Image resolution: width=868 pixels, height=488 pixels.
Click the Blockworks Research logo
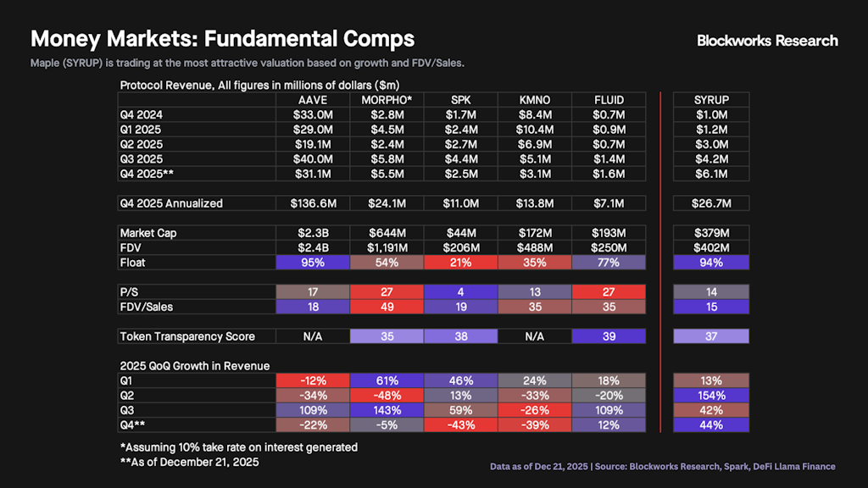pos(767,41)
